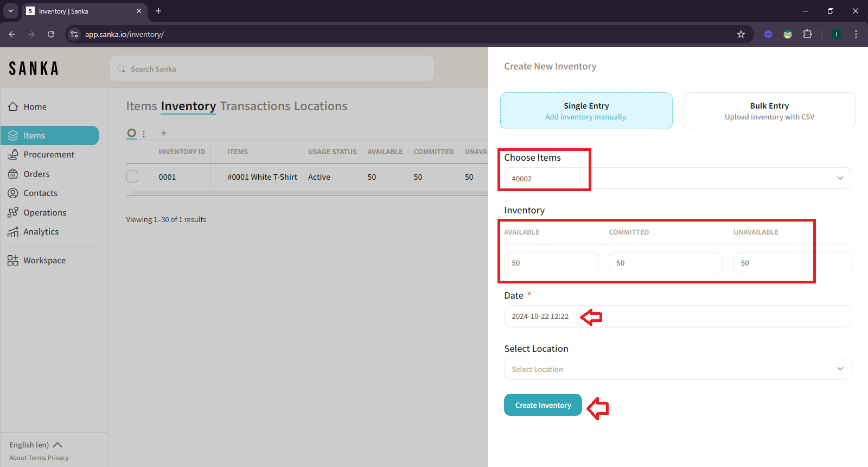Open Procurement from the sidebar icon

13,155
